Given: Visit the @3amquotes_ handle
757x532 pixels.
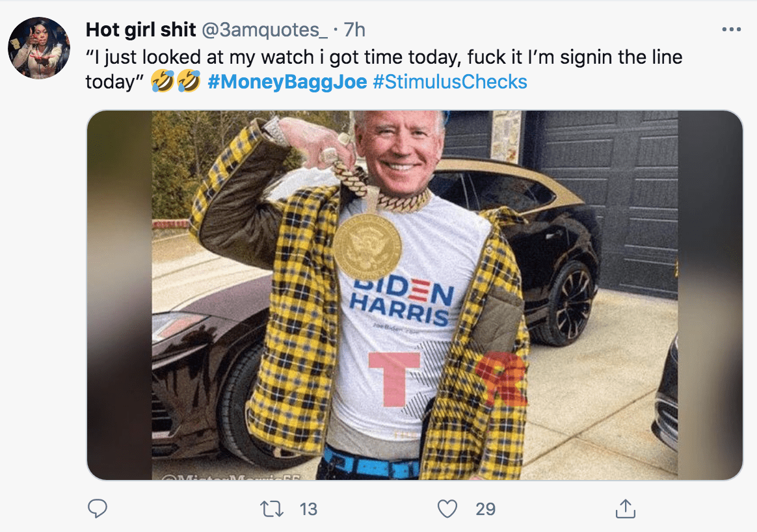Looking at the screenshot, I should pyautogui.click(x=264, y=30).
